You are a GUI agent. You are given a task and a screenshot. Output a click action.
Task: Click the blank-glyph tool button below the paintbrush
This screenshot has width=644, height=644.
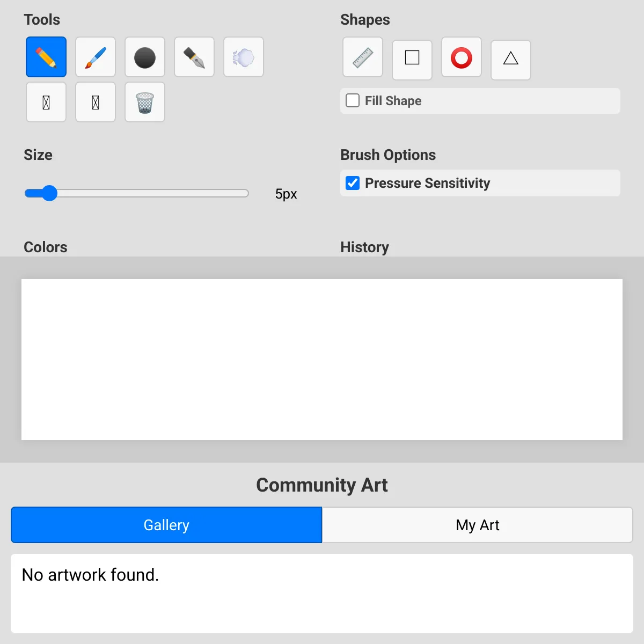tap(96, 102)
